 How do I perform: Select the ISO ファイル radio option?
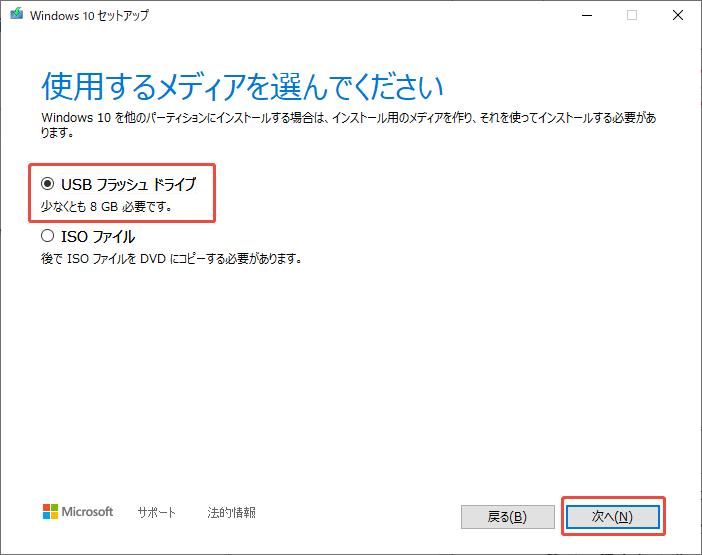pos(47,236)
